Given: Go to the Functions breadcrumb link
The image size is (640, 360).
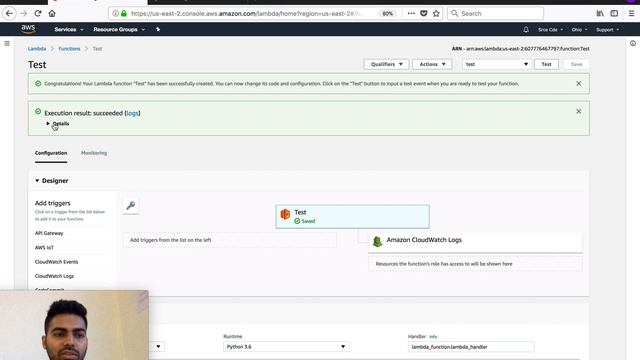Looking at the screenshot, I should pyautogui.click(x=69, y=49).
